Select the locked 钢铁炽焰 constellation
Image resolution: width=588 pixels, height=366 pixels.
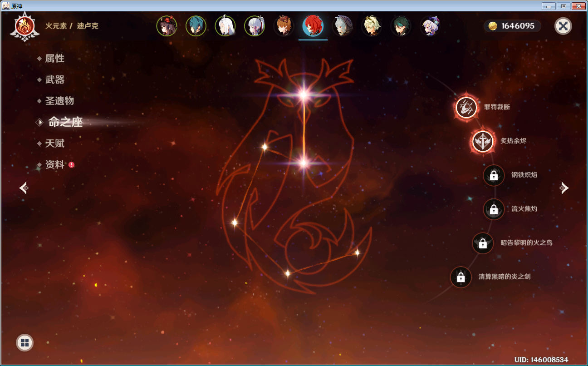494,175
